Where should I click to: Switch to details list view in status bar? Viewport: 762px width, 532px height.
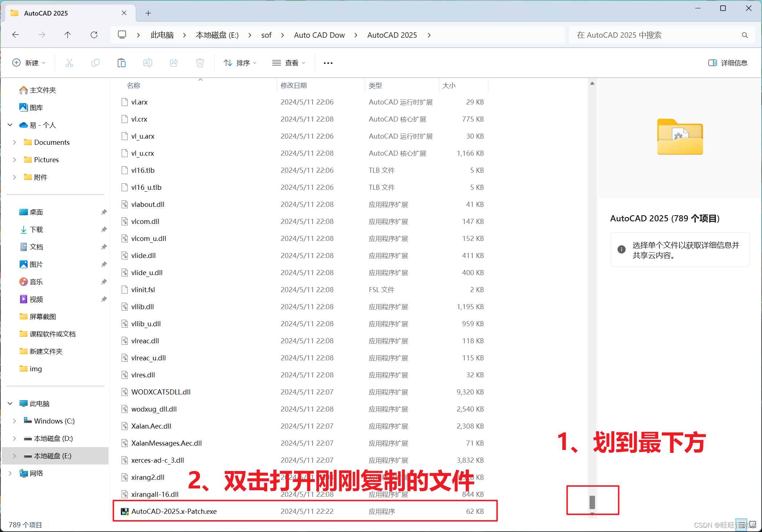[x=741, y=525]
